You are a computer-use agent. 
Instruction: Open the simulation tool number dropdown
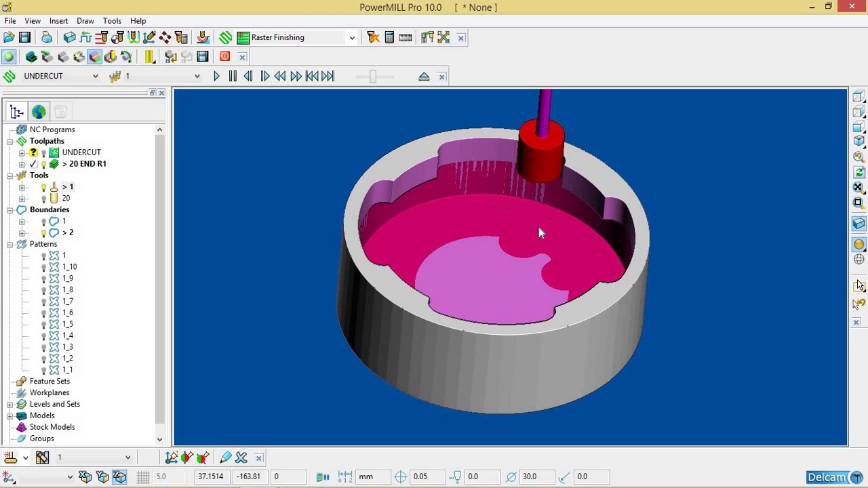click(197, 77)
